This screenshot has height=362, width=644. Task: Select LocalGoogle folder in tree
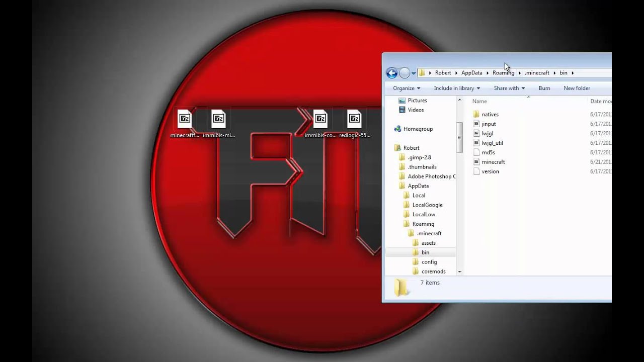[423, 205]
